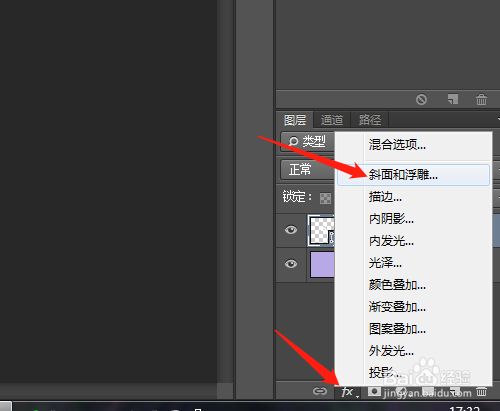The height and width of the screenshot is (411, 500).
Task: Choose 内阴影... from the menu
Action: [x=413, y=219]
